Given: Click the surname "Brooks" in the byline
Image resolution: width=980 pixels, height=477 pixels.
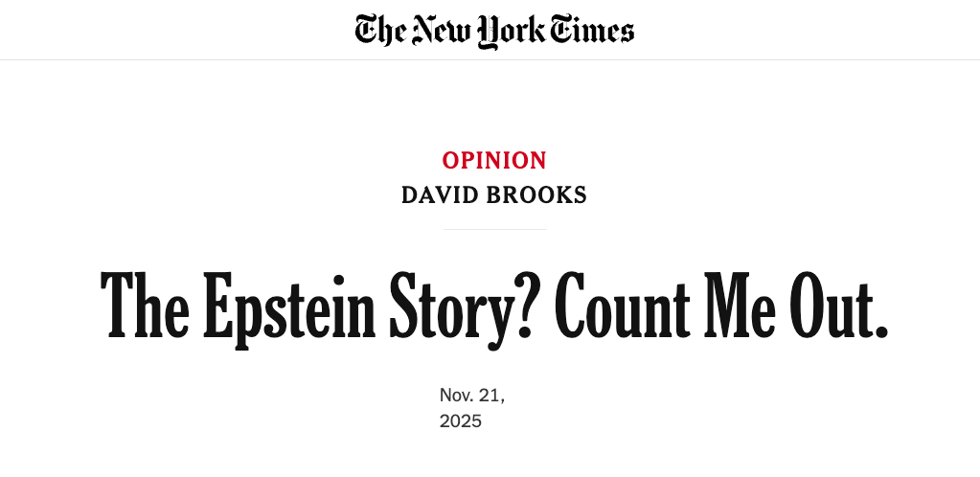Looking at the screenshot, I should tap(538, 195).
